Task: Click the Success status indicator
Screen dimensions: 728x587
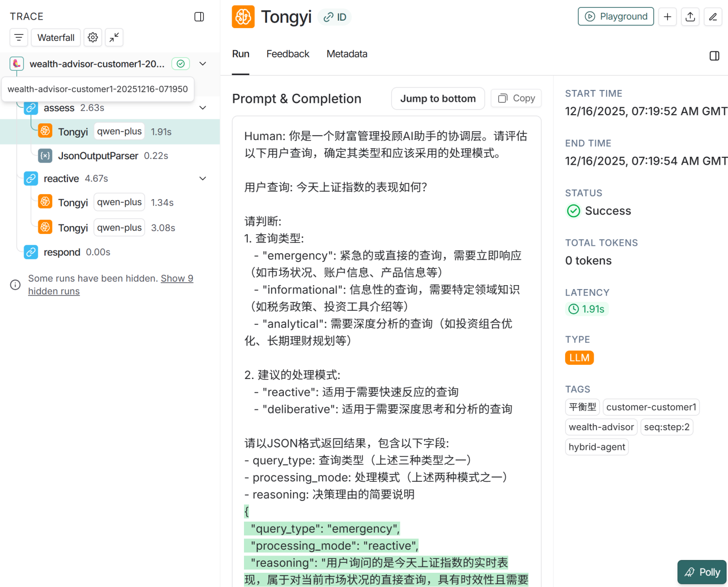Action: (x=599, y=211)
